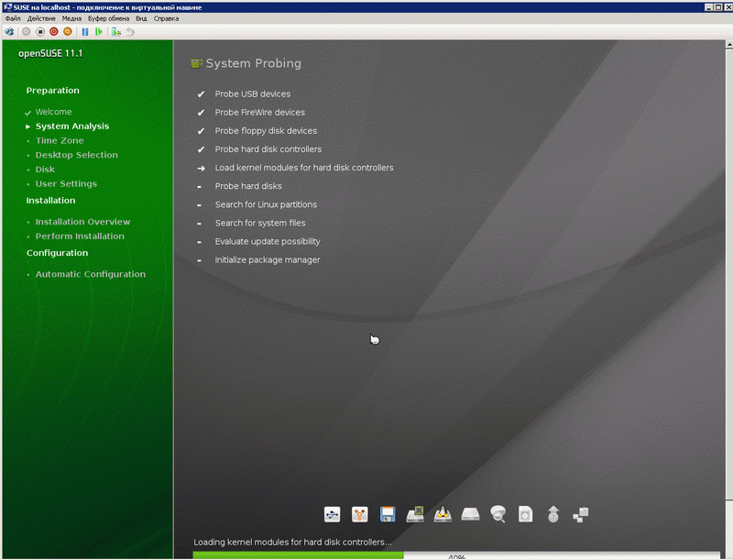Click the system files document icon

(525, 514)
